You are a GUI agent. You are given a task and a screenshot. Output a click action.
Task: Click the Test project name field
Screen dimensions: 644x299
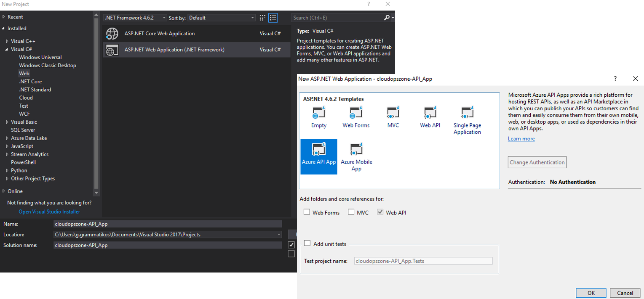point(423,261)
